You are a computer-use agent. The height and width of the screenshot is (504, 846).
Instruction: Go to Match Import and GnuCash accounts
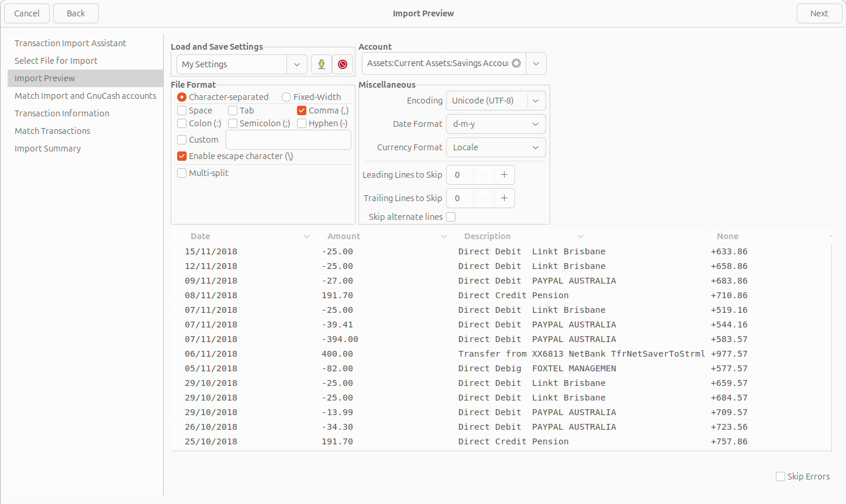85,96
